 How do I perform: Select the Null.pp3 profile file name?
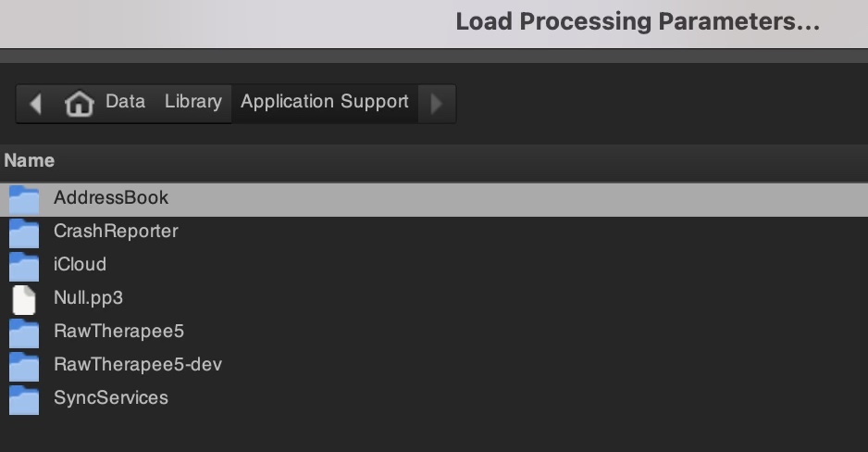(x=89, y=298)
